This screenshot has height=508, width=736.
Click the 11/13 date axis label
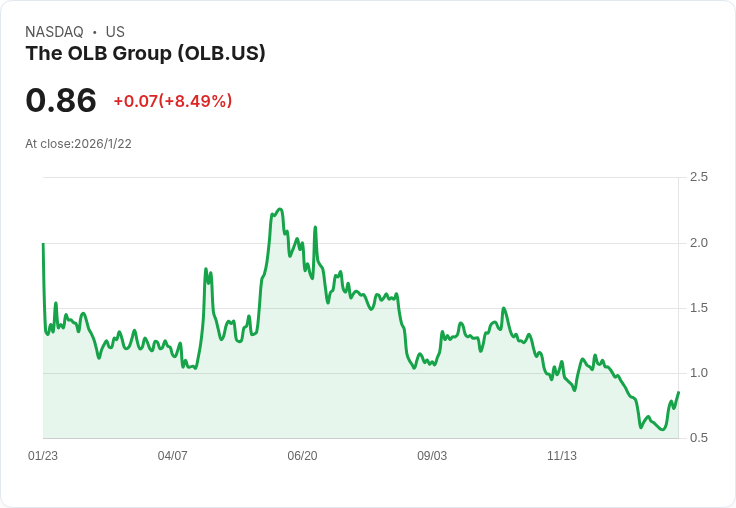(x=562, y=456)
